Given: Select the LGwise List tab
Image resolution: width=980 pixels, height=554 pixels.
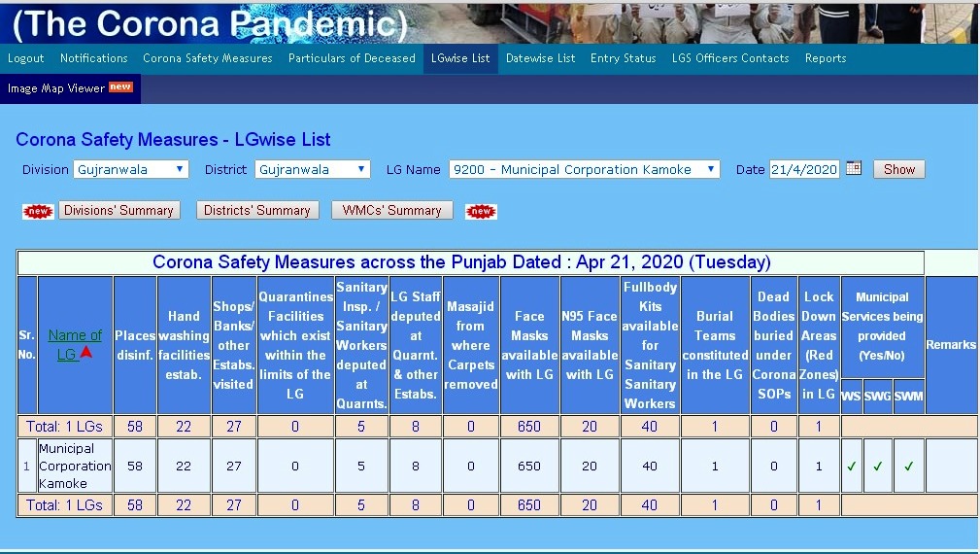Looking at the screenshot, I should [x=460, y=58].
